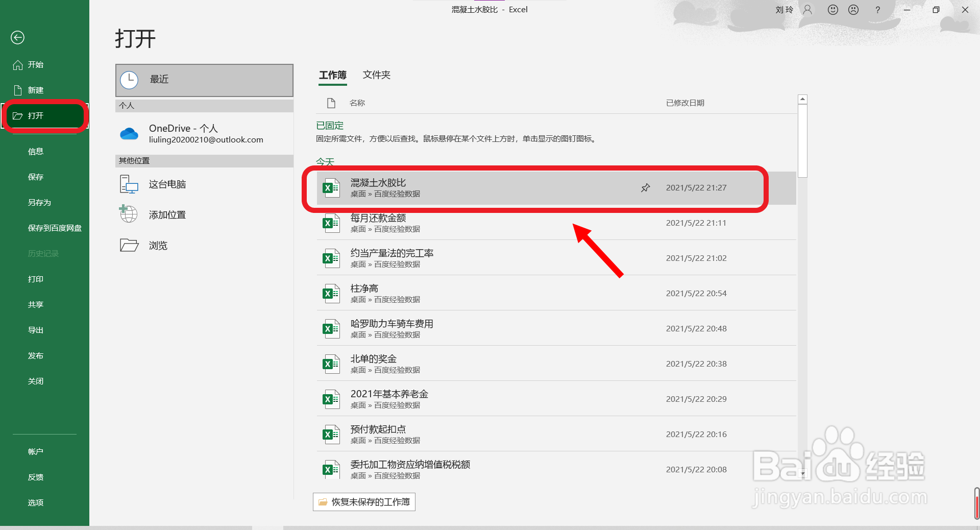The width and height of the screenshot is (980, 530).
Task: Expand the 名称 column header sort options
Action: point(357,103)
